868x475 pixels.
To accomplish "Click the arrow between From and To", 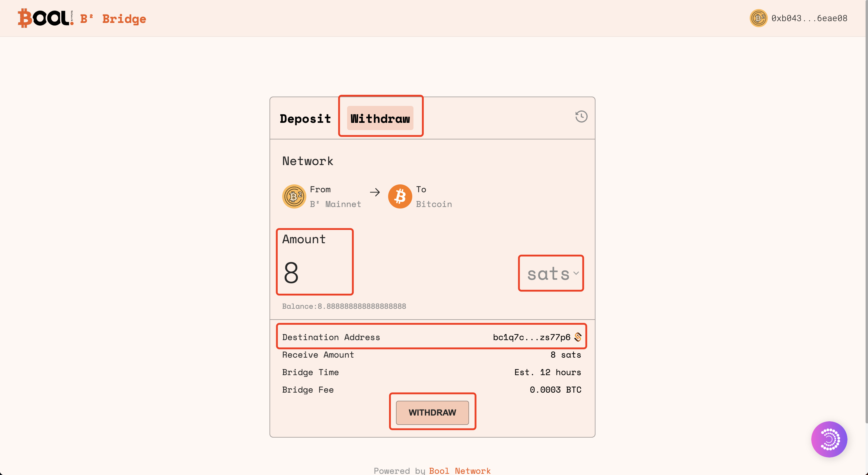I will pos(375,192).
